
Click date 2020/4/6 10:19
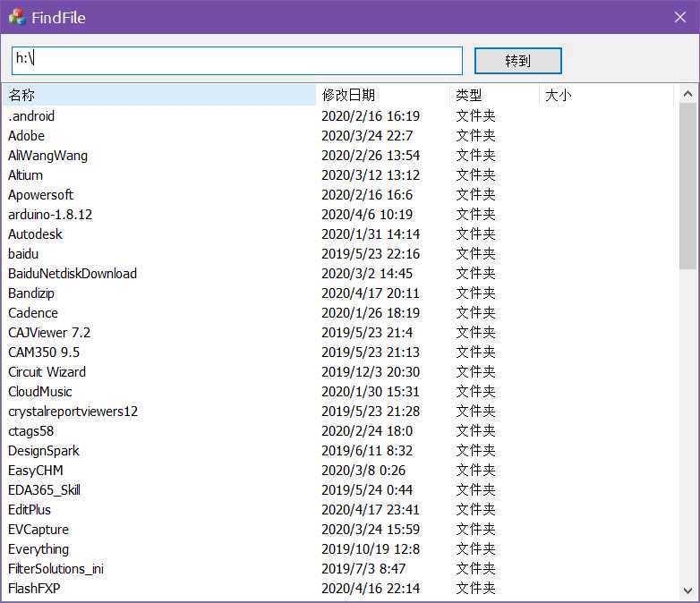[367, 214]
